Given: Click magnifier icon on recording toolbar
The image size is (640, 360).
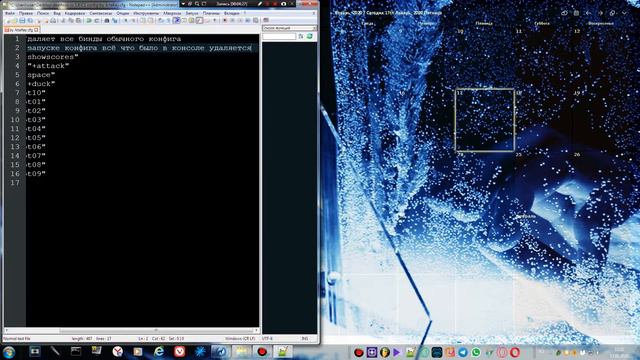Looking at the screenshot, I should (197, 4).
